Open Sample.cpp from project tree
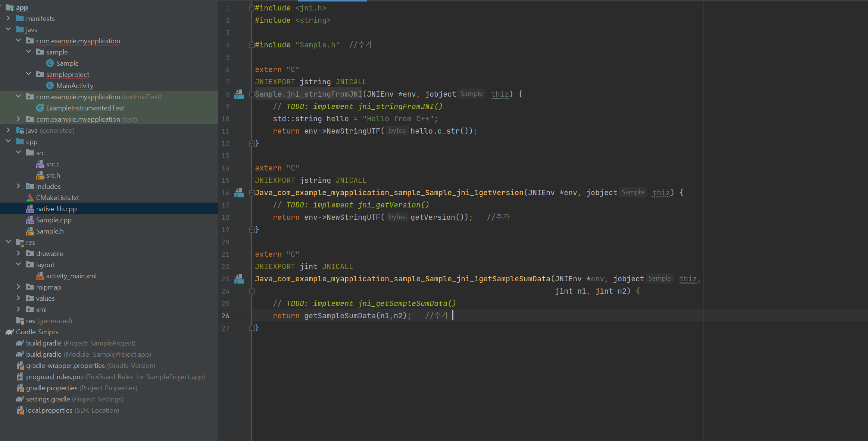Image resolution: width=868 pixels, height=441 pixels. coord(53,220)
